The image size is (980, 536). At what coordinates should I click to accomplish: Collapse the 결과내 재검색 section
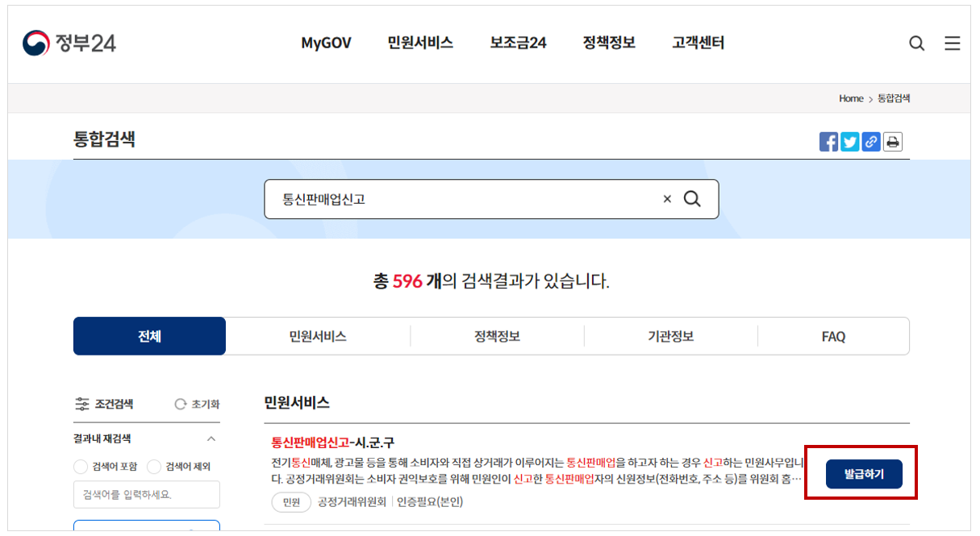(211, 438)
